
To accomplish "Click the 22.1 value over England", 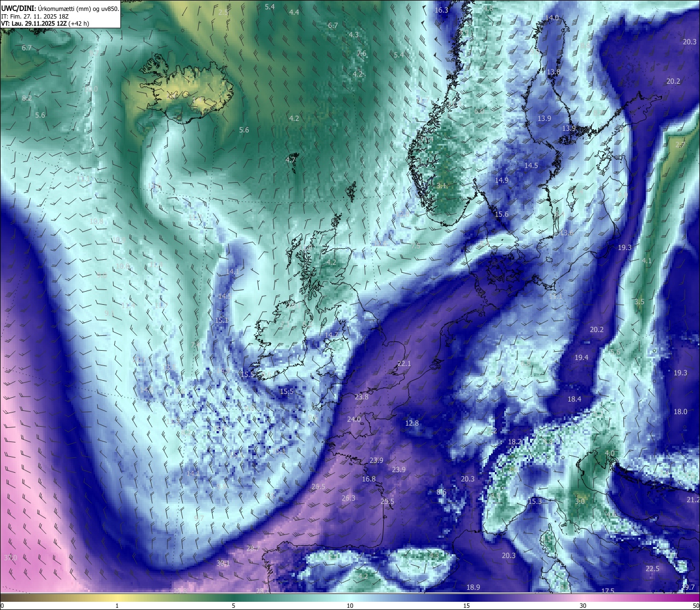I will coord(404,363).
